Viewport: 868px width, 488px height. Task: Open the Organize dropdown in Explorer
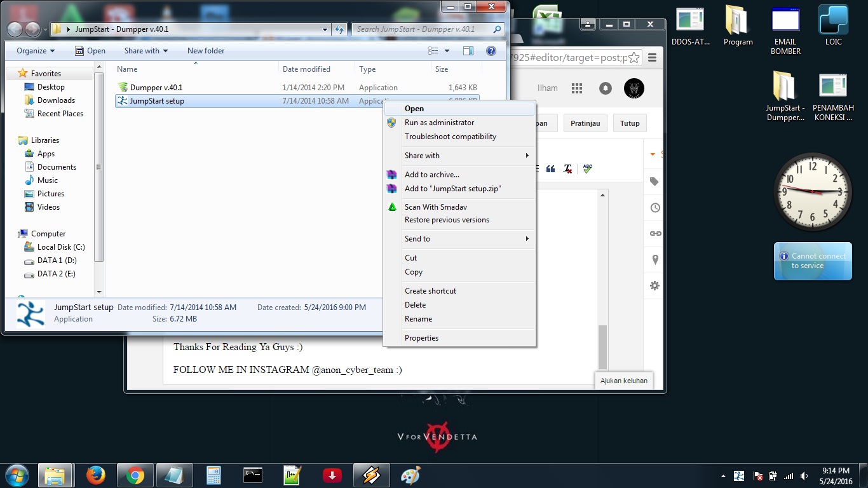(x=36, y=51)
